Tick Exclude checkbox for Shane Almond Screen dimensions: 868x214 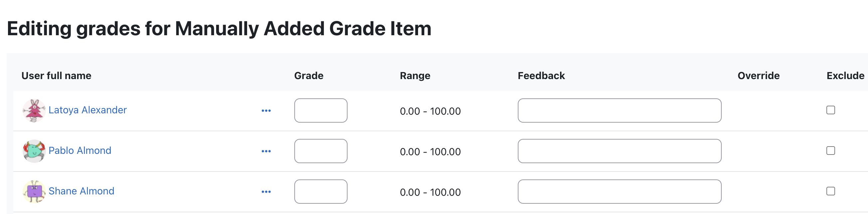(x=831, y=191)
